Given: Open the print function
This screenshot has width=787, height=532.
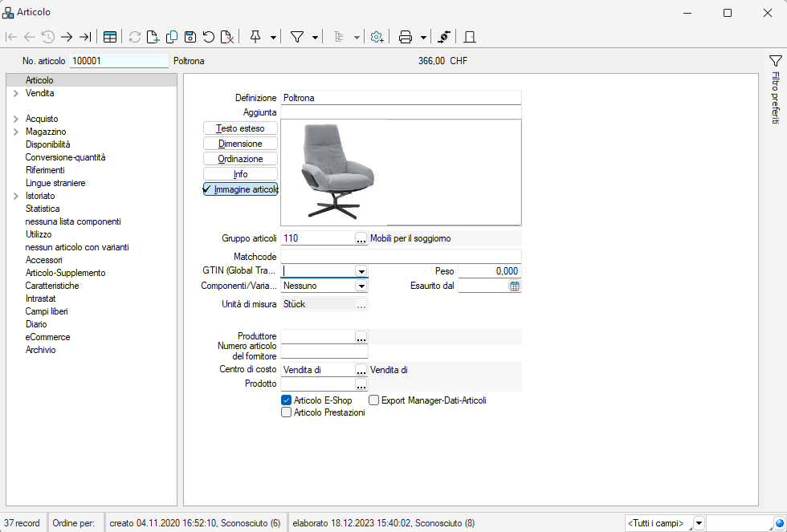Looking at the screenshot, I should click(406, 37).
